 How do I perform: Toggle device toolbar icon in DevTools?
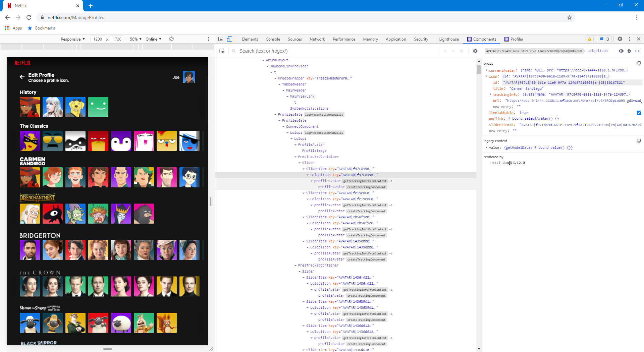229,39
